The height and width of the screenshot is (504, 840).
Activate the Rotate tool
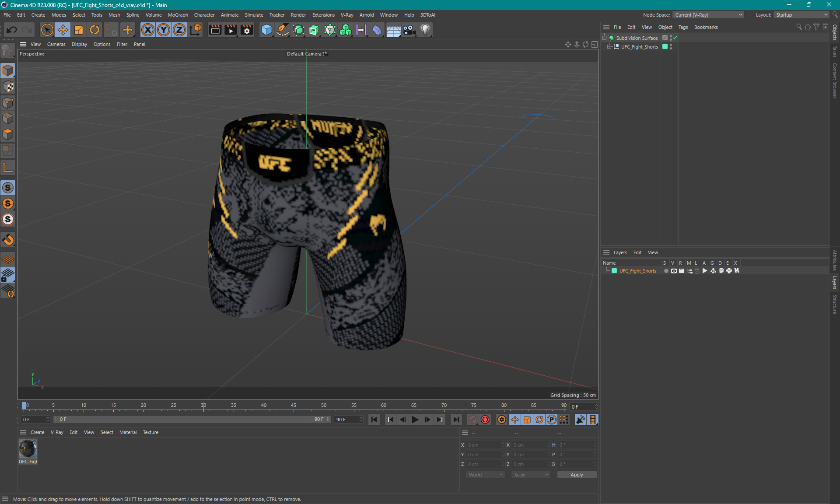(x=94, y=30)
